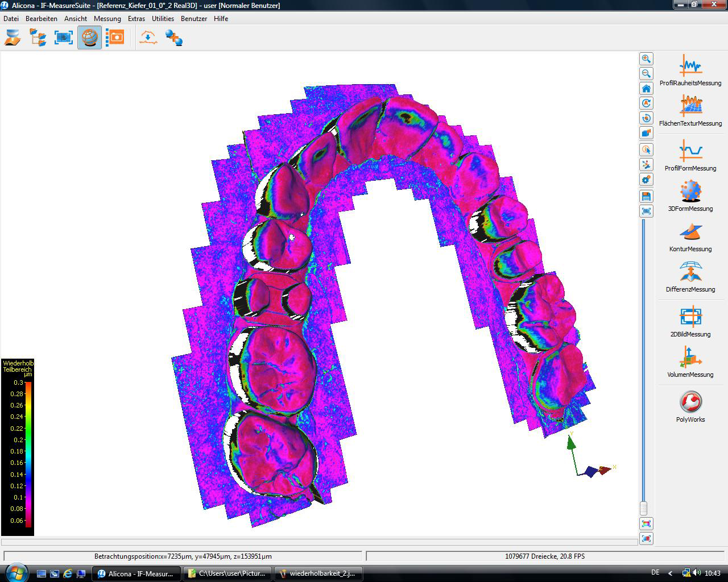Viewport: 728px width, 582px height.
Task: Click the zoom in magnifier icon
Action: (x=646, y=59)
